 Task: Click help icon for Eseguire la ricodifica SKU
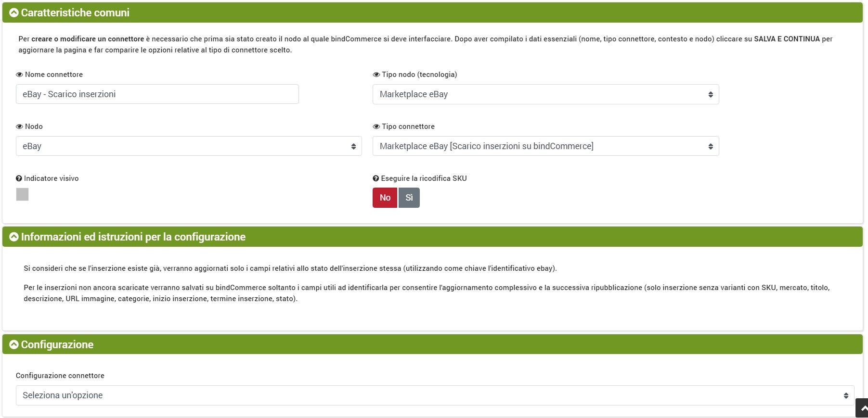click(376, 178)
